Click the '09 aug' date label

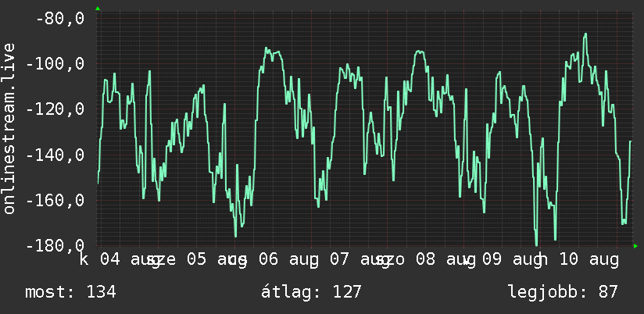point(512,260)
